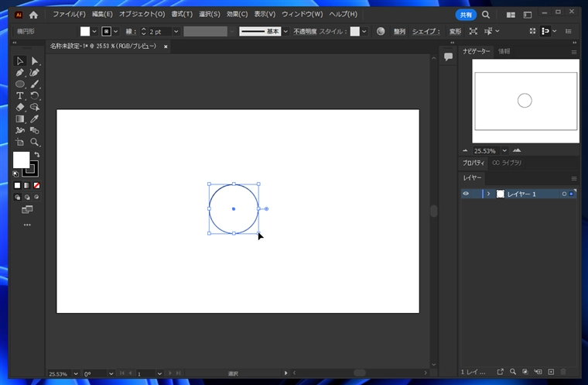Open stroke color dropdown in control bar

pos(116,32)
